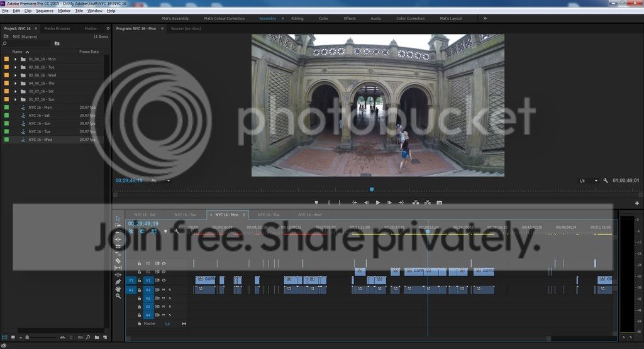The width and height of the screenshot is (644, 349).
Task: Open the 1/8 playback resolution dropdown
Action: click(586, 180)
